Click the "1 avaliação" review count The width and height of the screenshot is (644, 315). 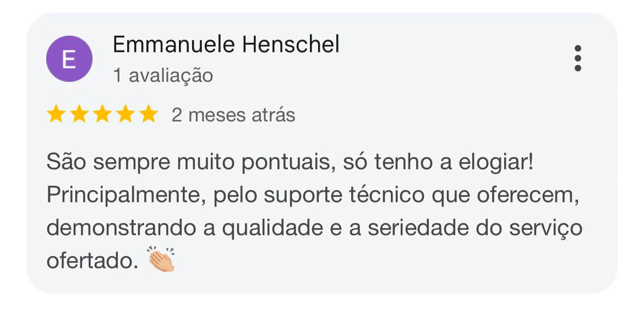[163, 75]
